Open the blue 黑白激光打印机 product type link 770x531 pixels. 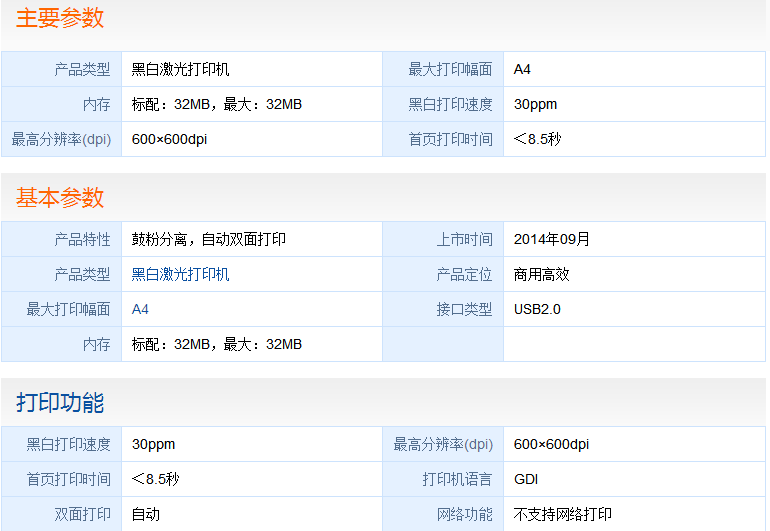pyautogui.click(x=180, y=274)
